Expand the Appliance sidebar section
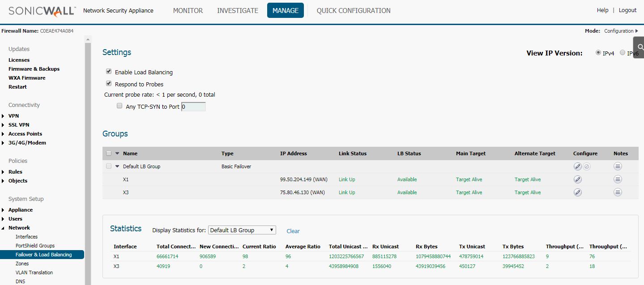Screen dimensions: 644x285 [3, 210]
